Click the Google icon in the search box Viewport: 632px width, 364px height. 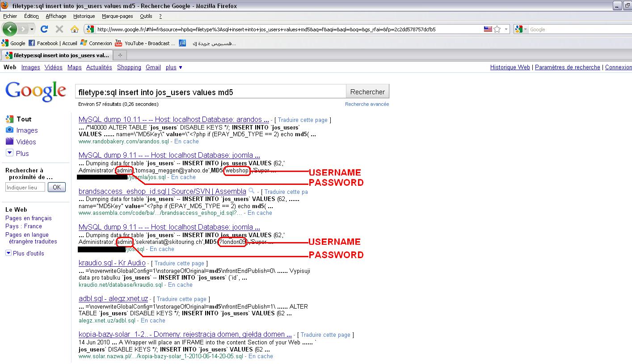(x=520, y=29)
